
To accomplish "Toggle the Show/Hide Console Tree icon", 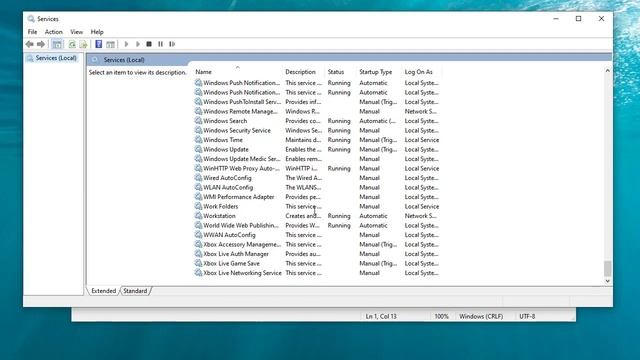I will (x=57, y=44).
